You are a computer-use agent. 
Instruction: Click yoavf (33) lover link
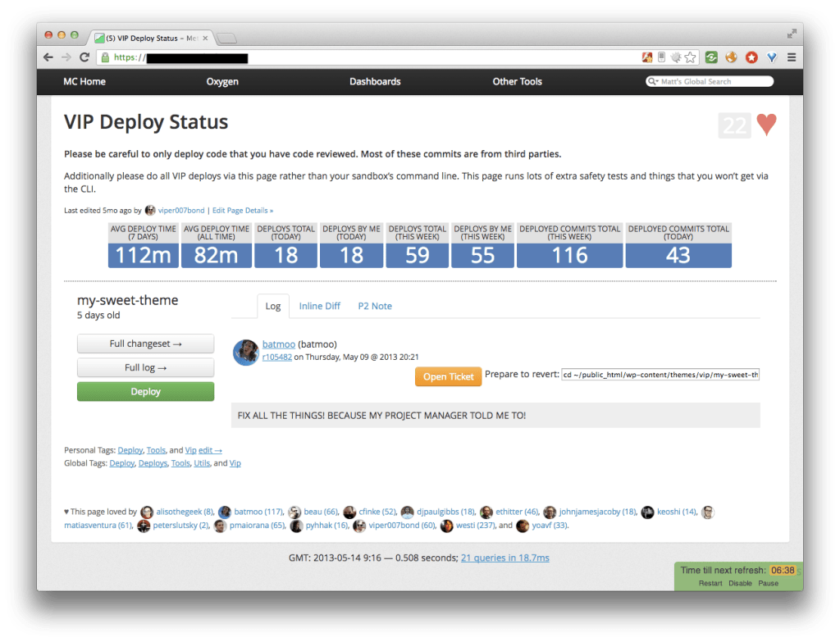[549, 526]
